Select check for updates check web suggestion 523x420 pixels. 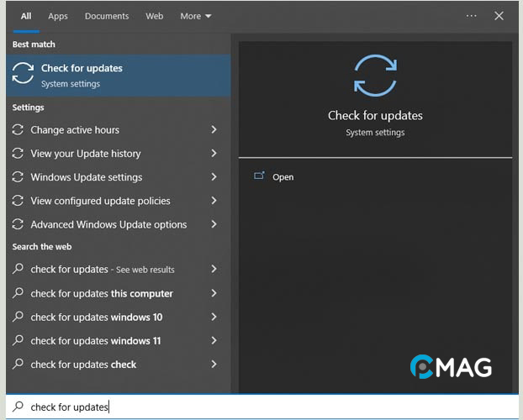coord(84,365)
